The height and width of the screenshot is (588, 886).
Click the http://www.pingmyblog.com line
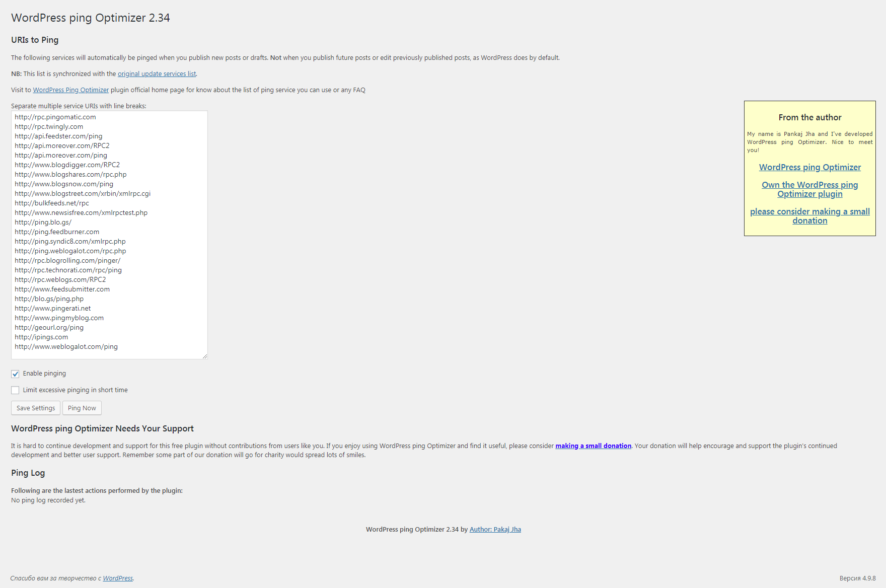click(x=59, y=318)
